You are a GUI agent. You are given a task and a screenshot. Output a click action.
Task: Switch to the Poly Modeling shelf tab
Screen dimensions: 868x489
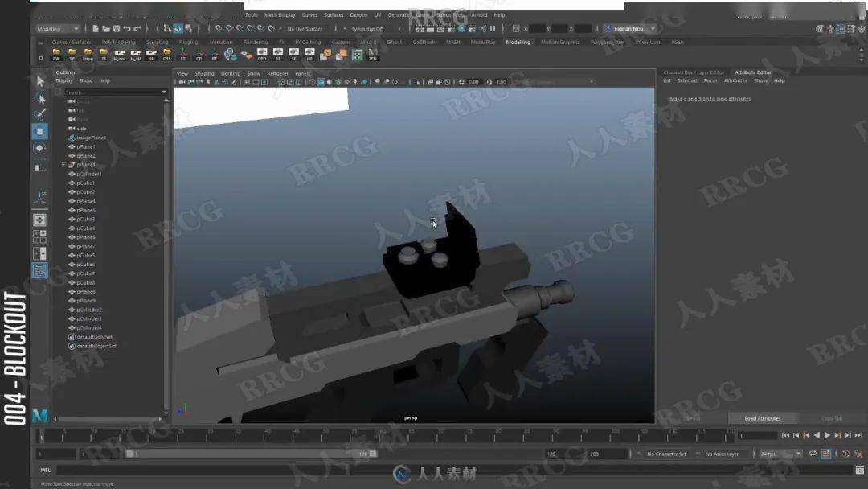click(118, 42)
